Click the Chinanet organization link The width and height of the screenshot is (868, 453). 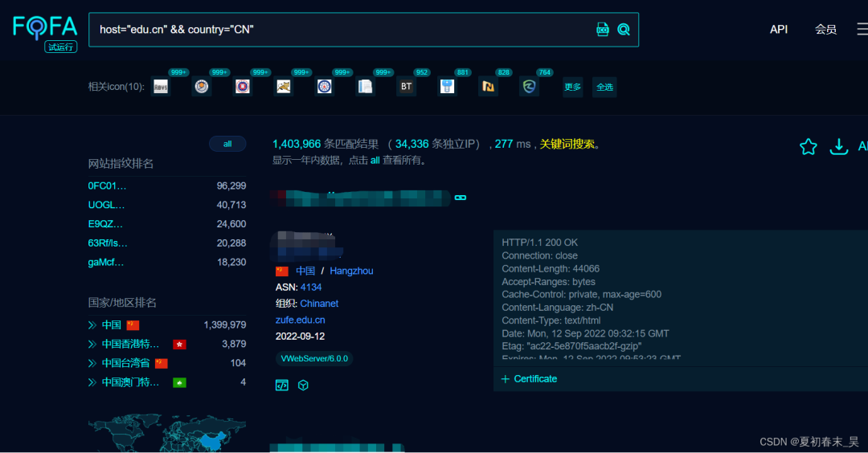click(x=319, y=304)
